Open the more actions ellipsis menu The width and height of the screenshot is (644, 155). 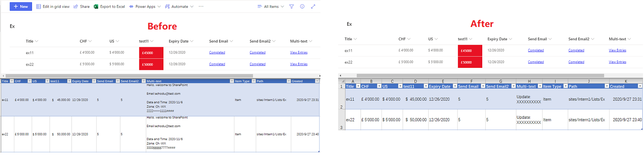(x=201, y=7)
